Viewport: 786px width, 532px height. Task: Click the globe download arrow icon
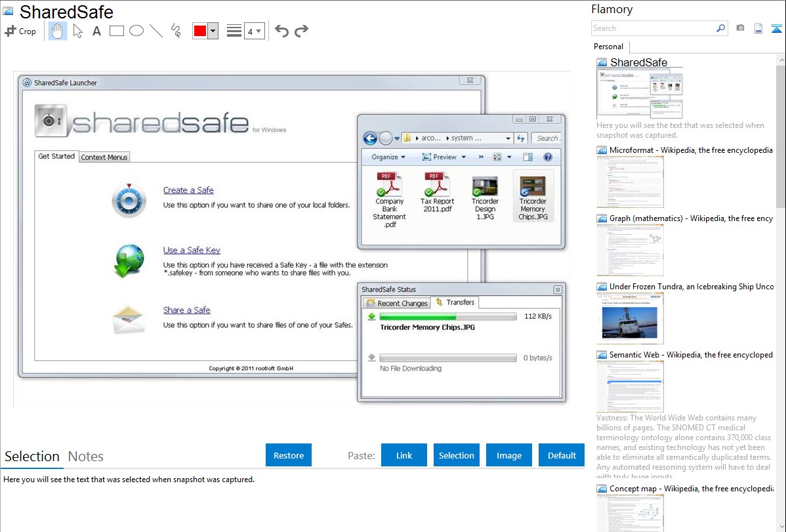coord(129,260)
